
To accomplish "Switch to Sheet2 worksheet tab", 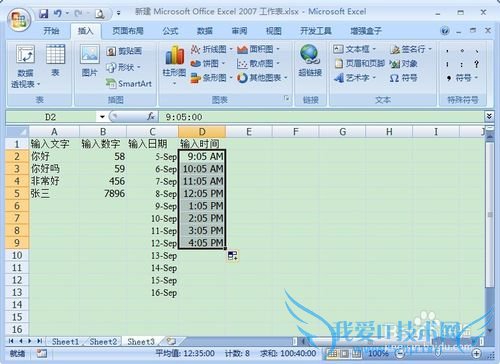I will coord(103,341).
